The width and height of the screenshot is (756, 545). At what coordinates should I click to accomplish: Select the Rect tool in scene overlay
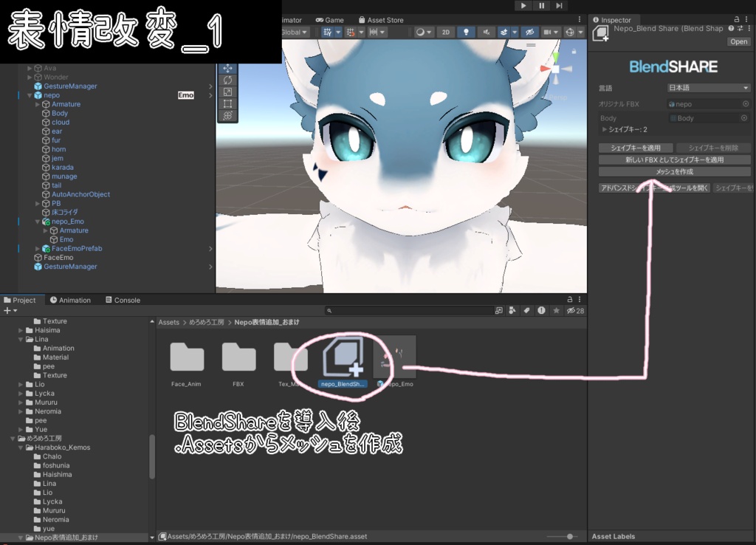227,103
